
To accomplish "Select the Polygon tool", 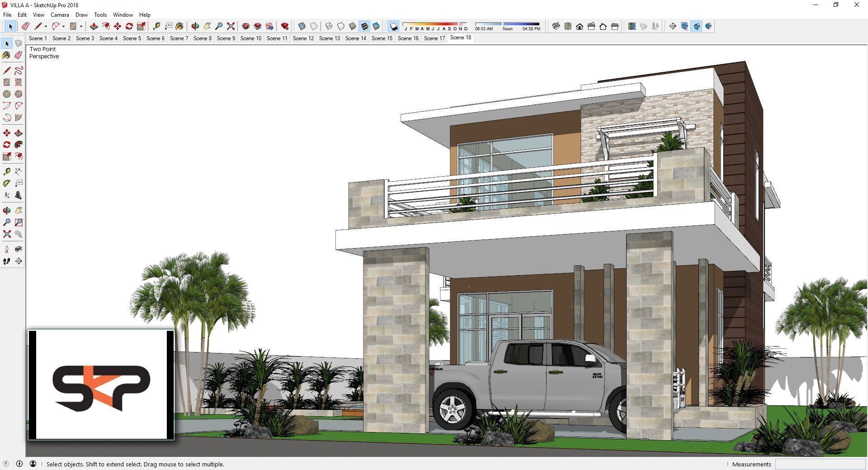I will (19, 94).
